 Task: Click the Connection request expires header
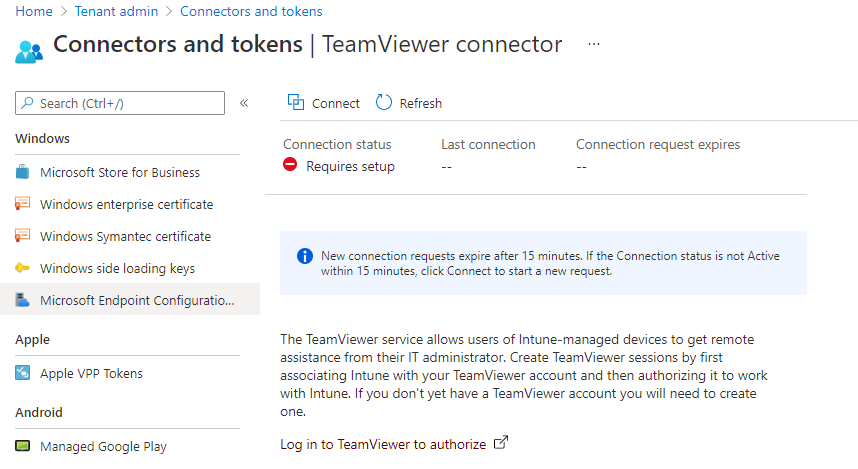click(x=658, y=144)
